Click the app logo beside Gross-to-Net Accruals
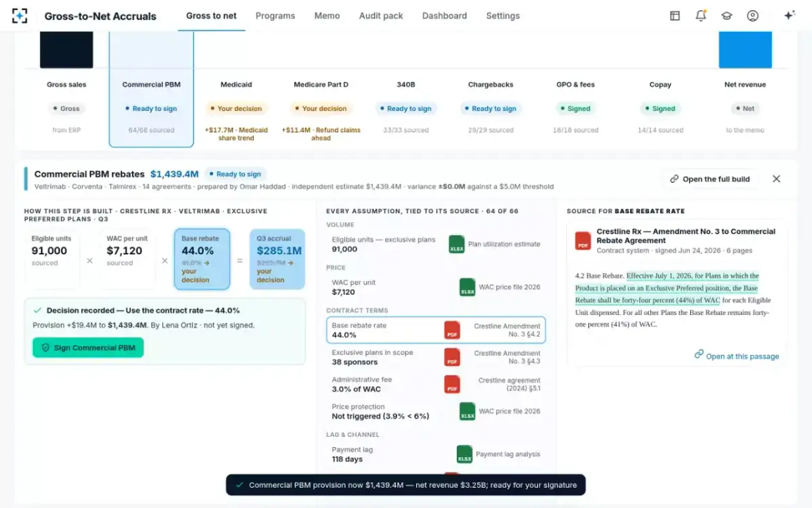This screenshot has width=812, height=508. click(20, 16)
